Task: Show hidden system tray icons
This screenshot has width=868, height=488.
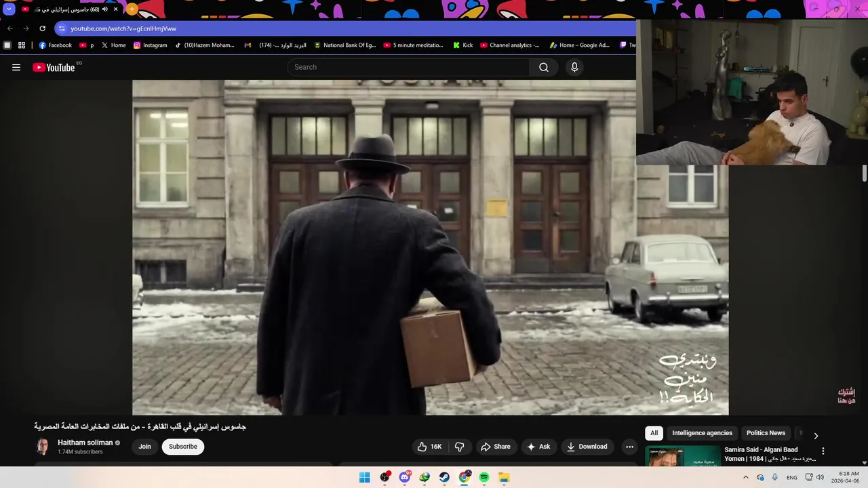Action: tap(746, 477)
